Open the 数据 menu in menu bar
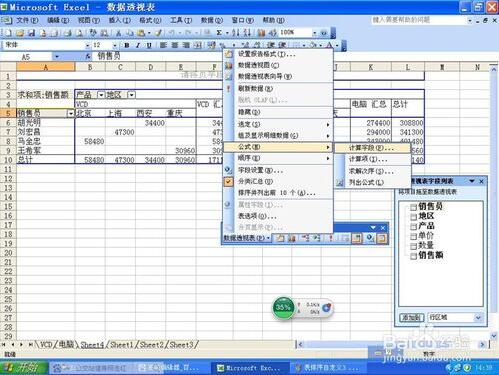Screen dimensions: 499x375 coord(212,20)
